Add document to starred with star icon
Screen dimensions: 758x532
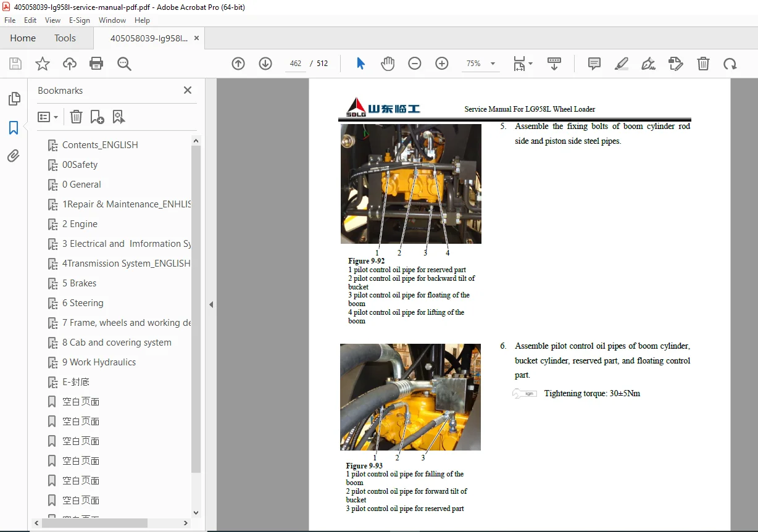pyautogui.click(x=42, y=64)
